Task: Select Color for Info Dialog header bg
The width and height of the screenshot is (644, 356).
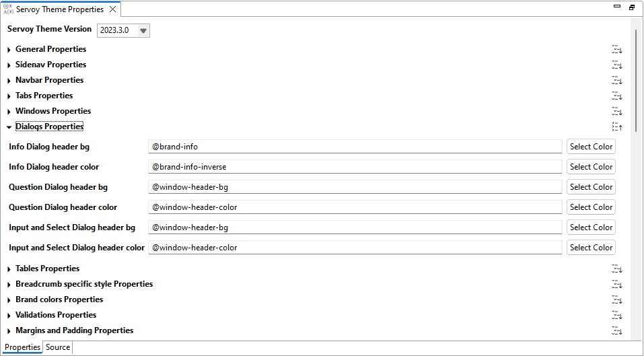Action: (x=591, y=147)
